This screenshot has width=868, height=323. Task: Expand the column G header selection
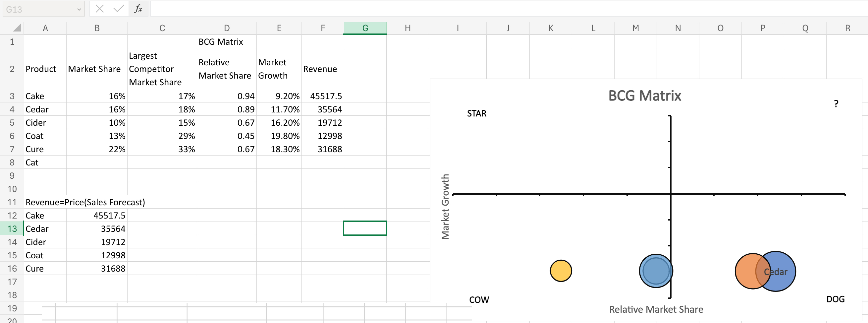(365, 28)
